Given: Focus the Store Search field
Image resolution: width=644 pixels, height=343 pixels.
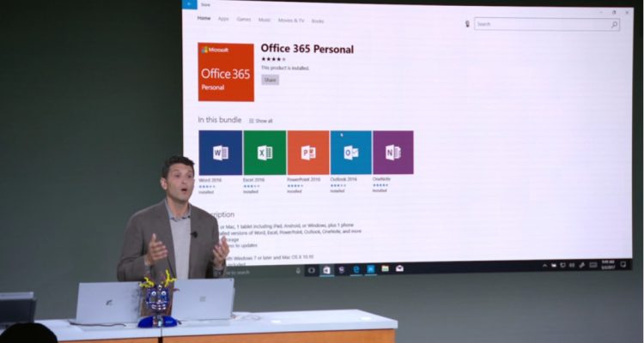Looking at the screenshot, I should (x=547, y=24).
